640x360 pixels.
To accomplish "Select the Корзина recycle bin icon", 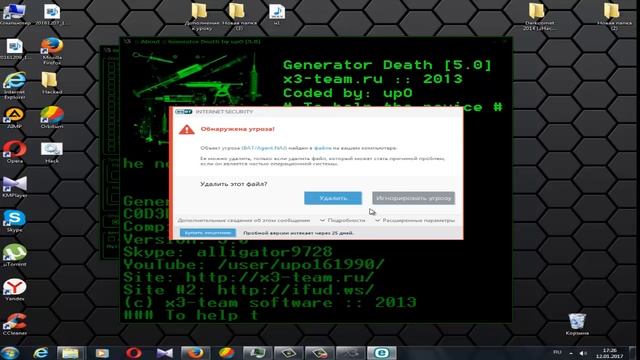I will pyautogui.click(x=577, y=324).
